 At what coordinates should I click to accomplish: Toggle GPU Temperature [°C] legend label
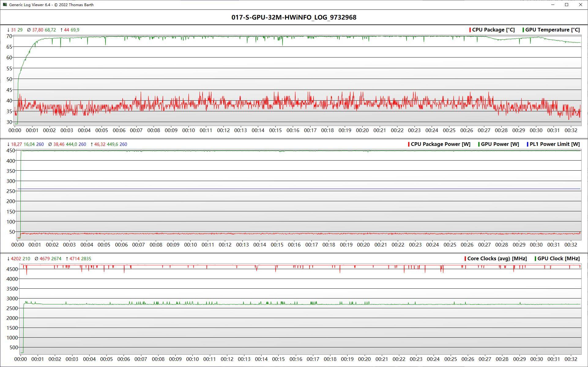point(552,30)
